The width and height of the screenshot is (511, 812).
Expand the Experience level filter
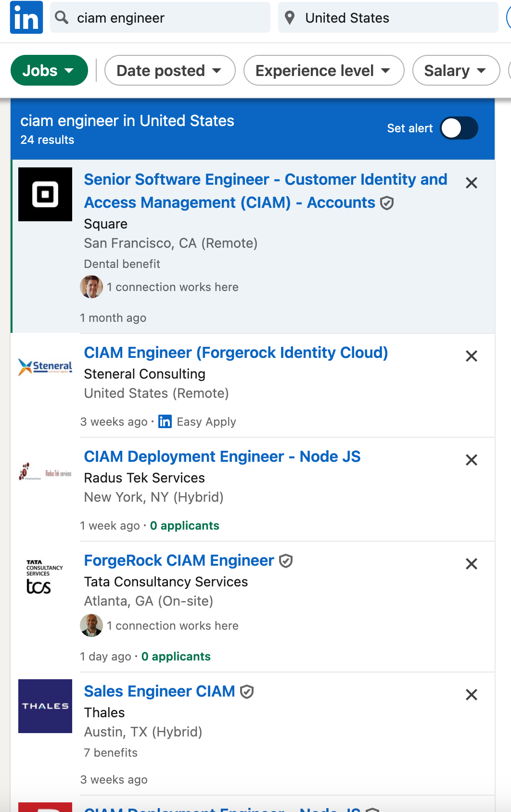point(324,70)
